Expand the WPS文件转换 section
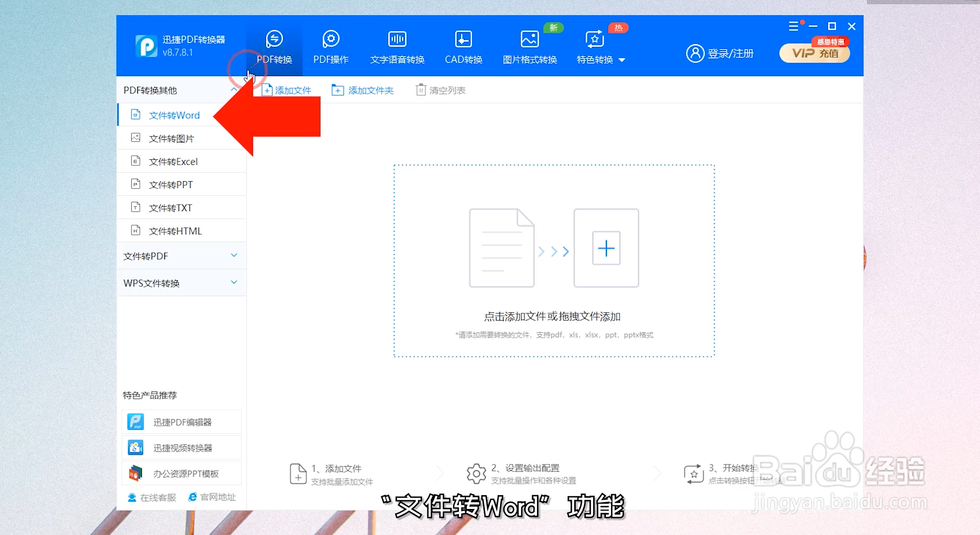The height and width of the screenshot is (535, 980). pyautogui.click(x=182, y=283)
